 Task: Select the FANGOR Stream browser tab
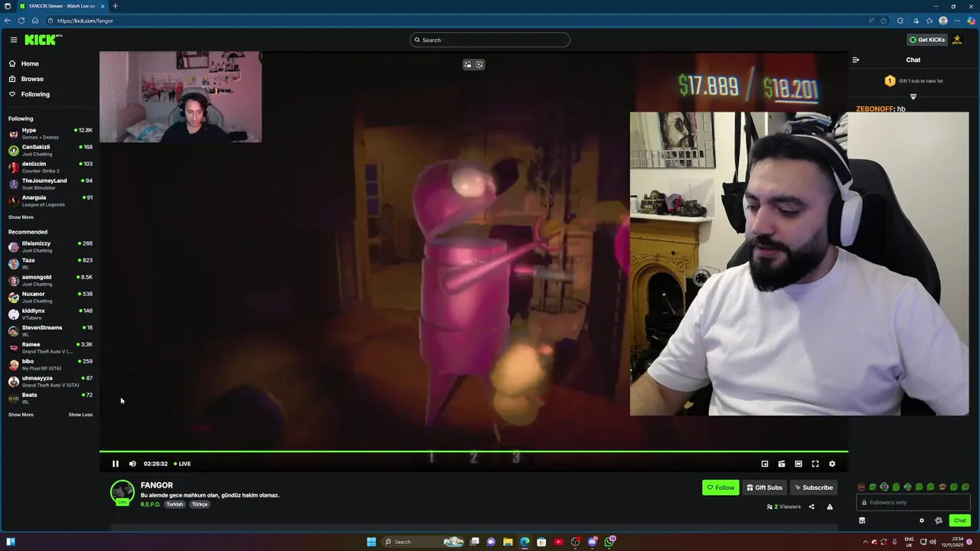click(x=62, y=6)
